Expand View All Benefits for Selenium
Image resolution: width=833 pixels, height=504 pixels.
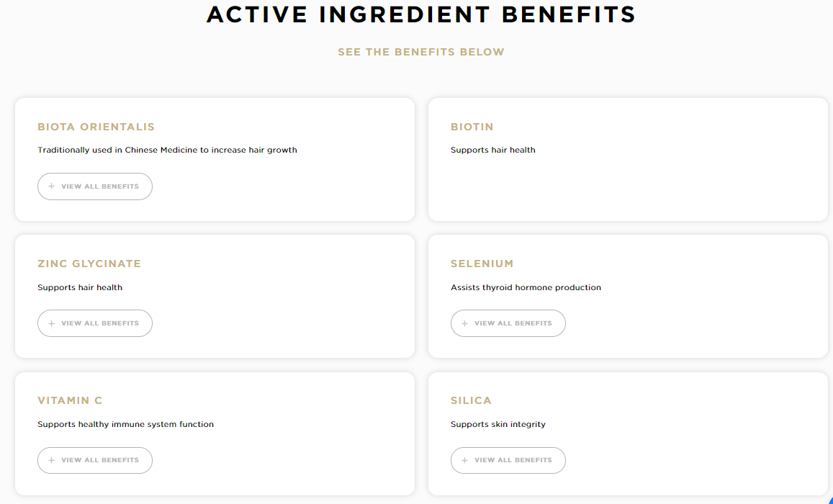point(508,323)
